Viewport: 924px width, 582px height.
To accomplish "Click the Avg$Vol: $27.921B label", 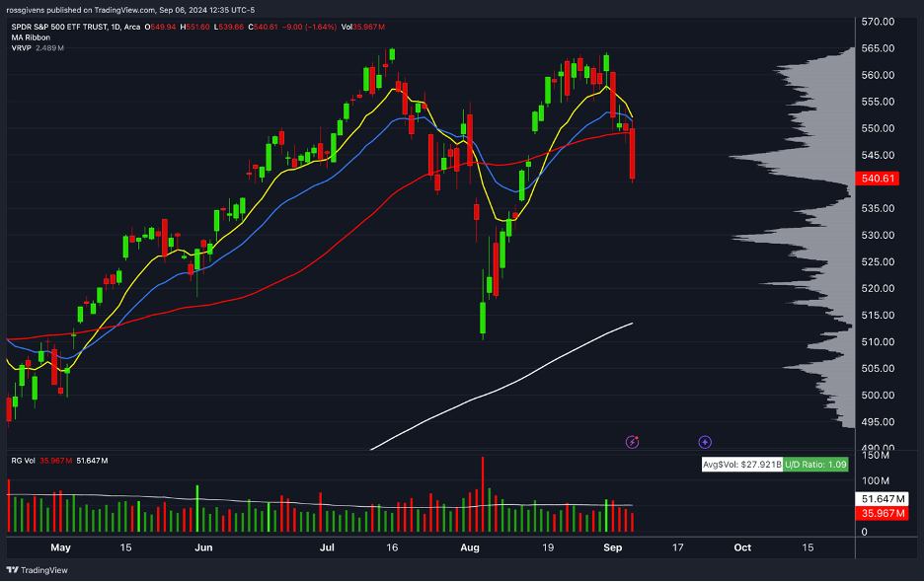I will pyautogui.click(x=742, y=465).
